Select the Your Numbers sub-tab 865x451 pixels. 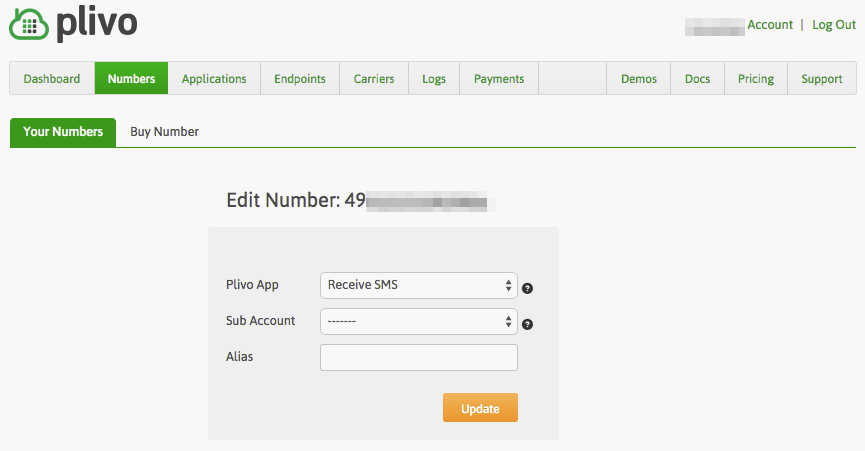click(63, 132)
